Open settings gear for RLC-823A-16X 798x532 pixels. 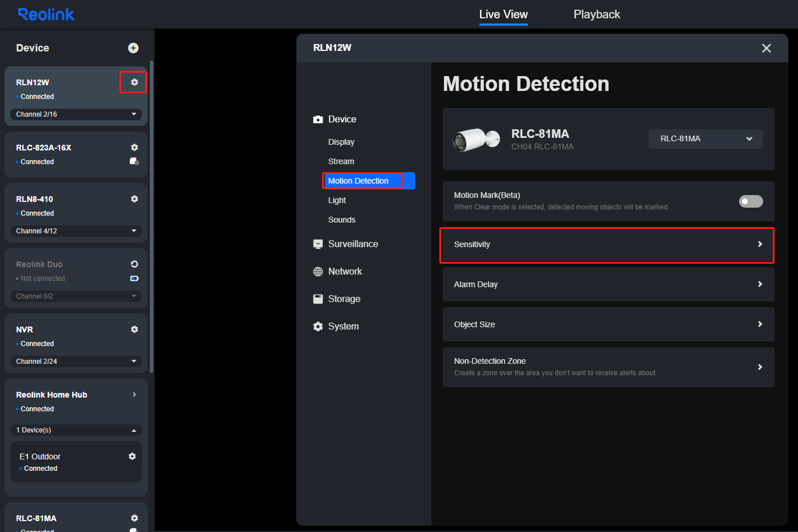(x=134, y=148)
